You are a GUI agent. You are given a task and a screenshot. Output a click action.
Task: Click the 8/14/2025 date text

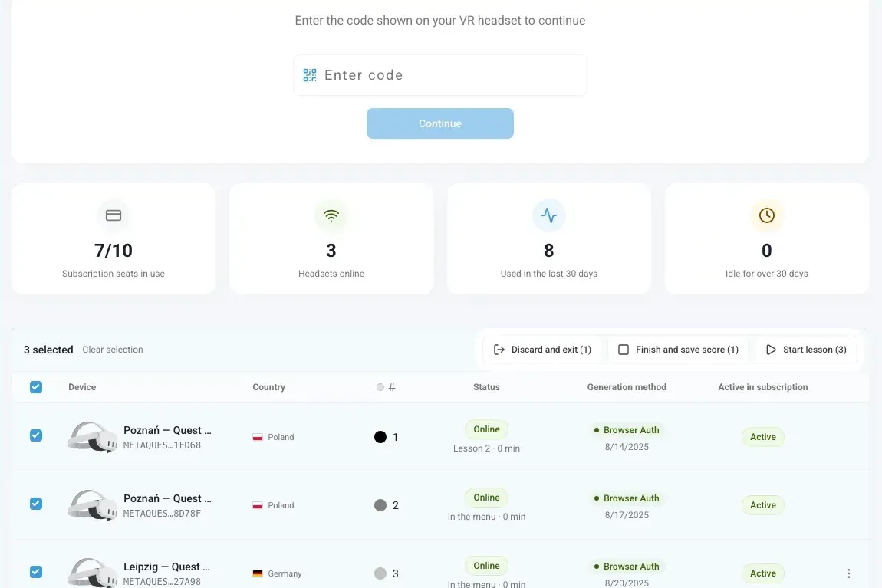627,447
